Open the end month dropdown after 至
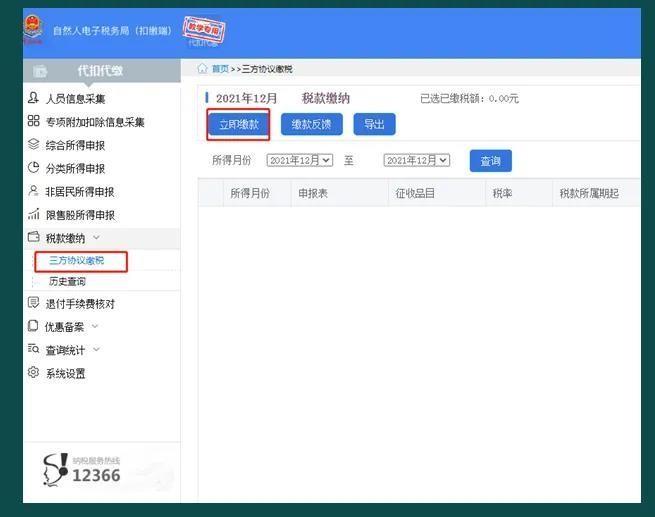Viewport: 655px width, 517px height. 417,160
